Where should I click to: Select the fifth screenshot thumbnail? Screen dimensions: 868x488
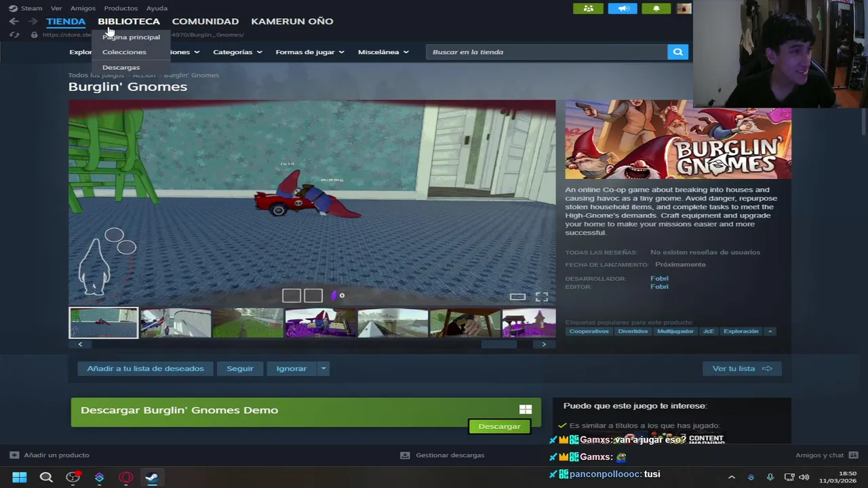(x=393, y=323)
